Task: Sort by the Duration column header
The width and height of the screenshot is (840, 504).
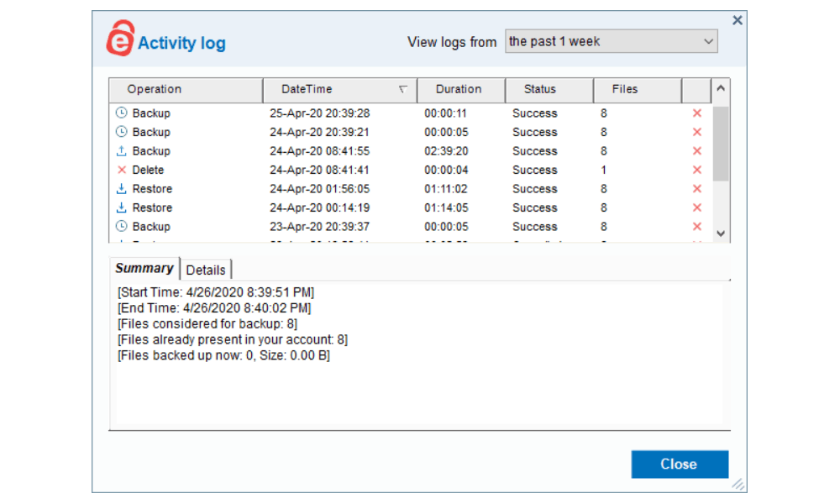Action: pos(461,89)
